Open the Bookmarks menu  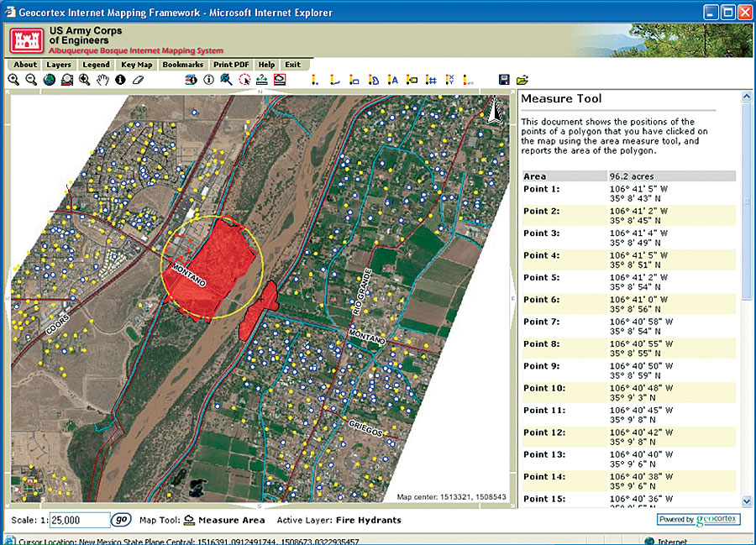(x=182, y=65)
